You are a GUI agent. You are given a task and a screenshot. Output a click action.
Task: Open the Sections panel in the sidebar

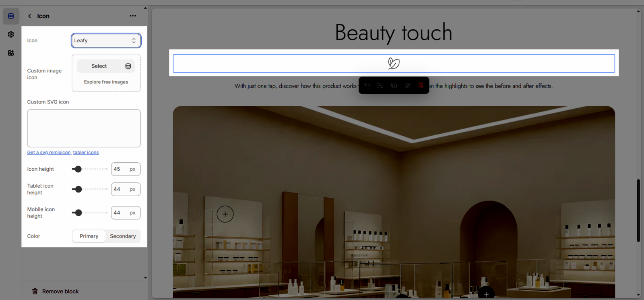[x=11, y=16]
